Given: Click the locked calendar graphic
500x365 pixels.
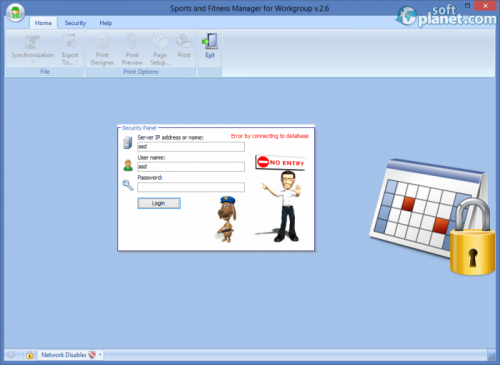Looking at the screenshot, I should 433,217.
